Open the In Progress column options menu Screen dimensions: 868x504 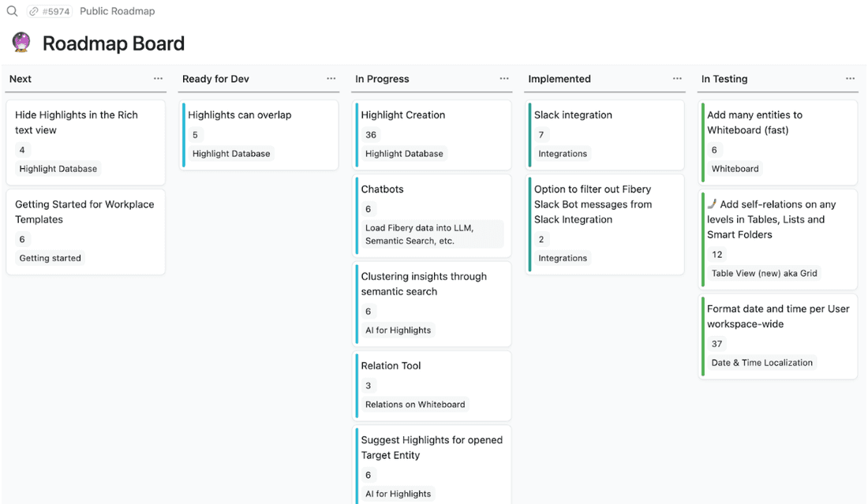[x=504, y=79]
